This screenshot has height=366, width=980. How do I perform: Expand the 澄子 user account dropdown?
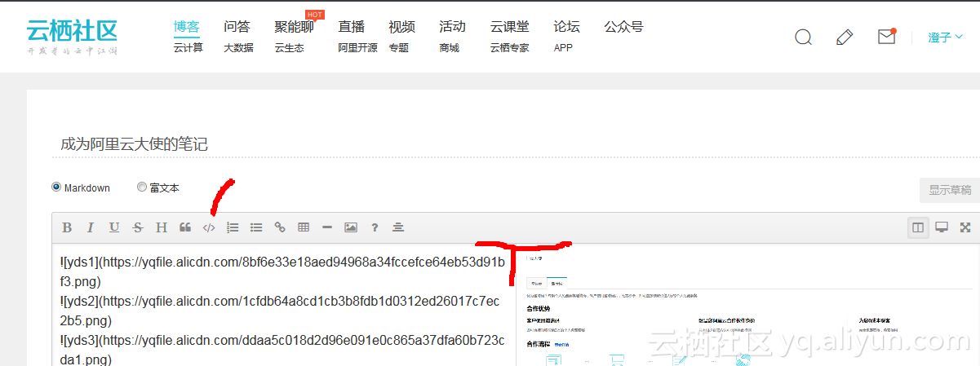point(946,37)
